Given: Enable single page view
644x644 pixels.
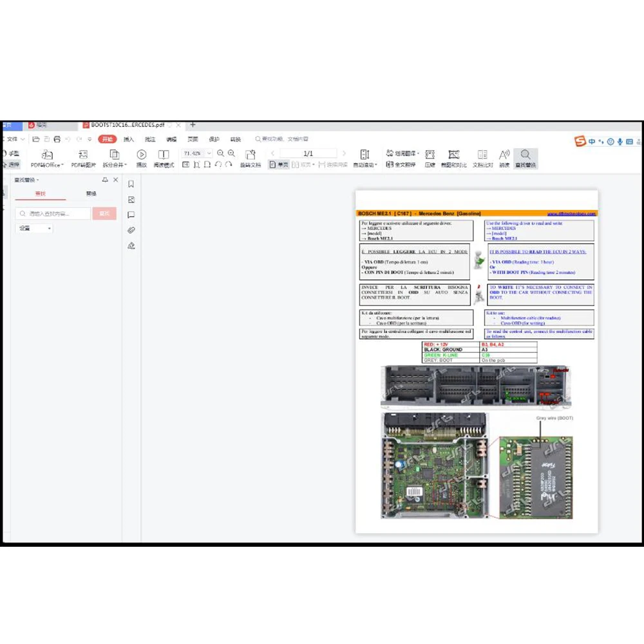Looking at the screenshot, I should click(x=279, y=165).
